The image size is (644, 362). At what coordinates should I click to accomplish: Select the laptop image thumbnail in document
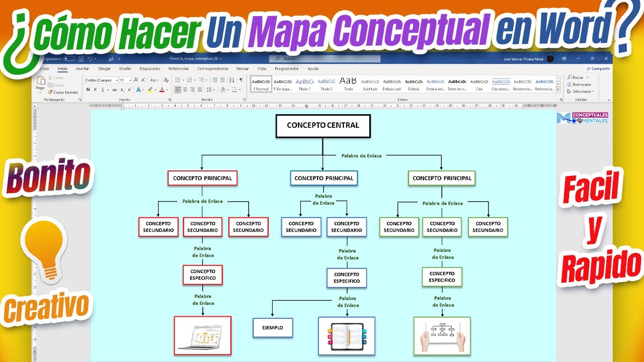202,335
